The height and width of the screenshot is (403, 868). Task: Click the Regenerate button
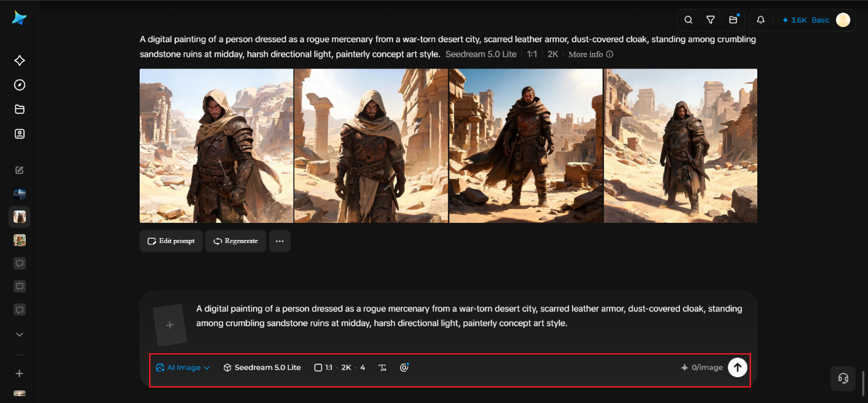(236, 241)
